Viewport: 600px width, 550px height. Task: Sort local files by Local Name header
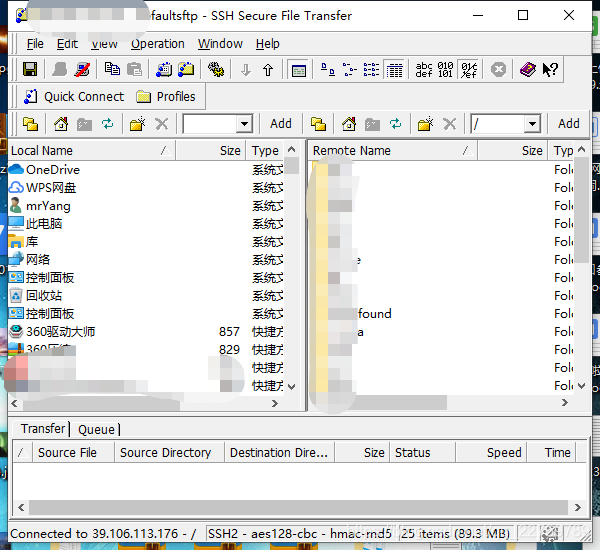click(x=91, y=150)
